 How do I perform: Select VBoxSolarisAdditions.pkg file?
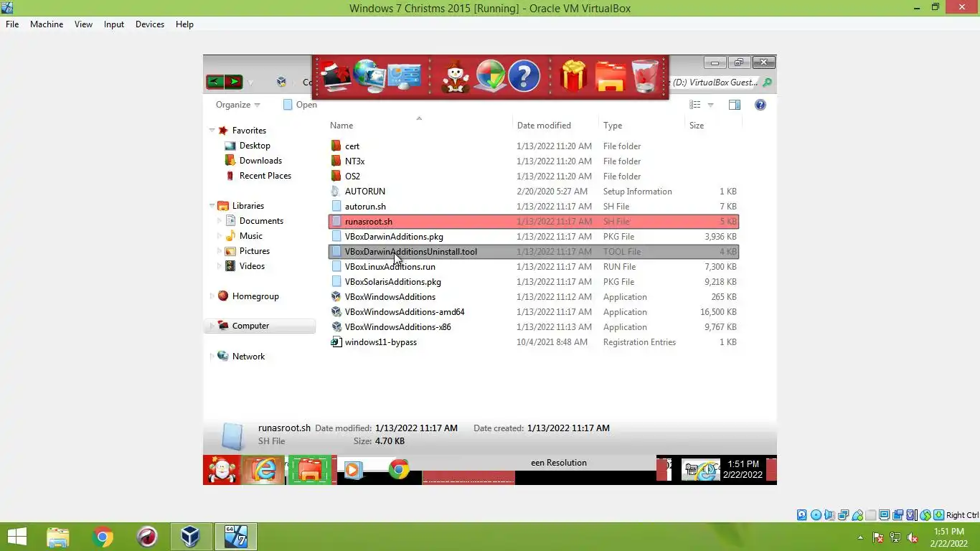[x=534, y=282]
